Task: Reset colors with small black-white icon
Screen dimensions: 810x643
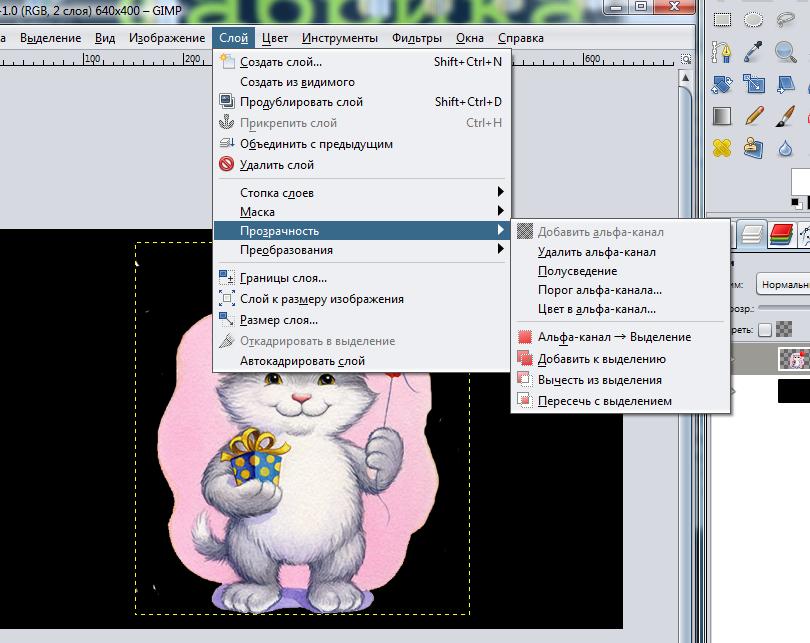Action: [x=797, y=203]
